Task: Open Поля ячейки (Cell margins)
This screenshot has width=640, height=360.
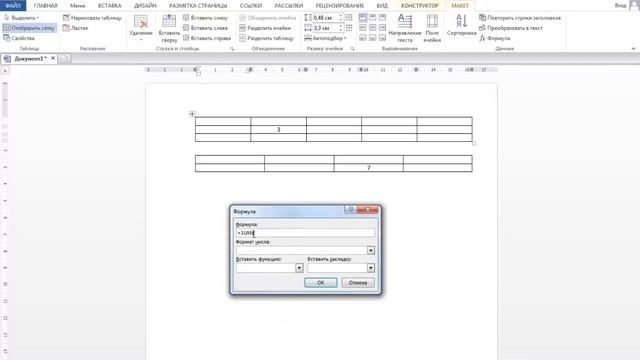Action: (x=432, y=28)
